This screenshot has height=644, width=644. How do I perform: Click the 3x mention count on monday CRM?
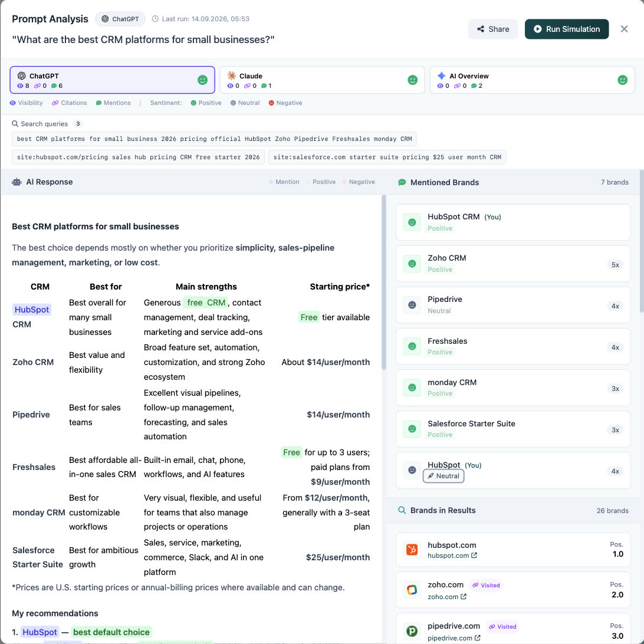click(615, 389)
